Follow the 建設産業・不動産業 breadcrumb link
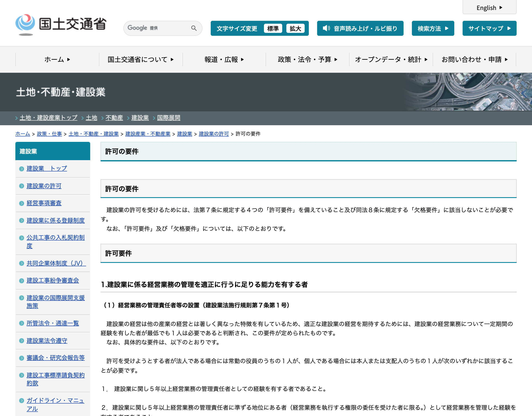532x416 pixels. [148, 134]
